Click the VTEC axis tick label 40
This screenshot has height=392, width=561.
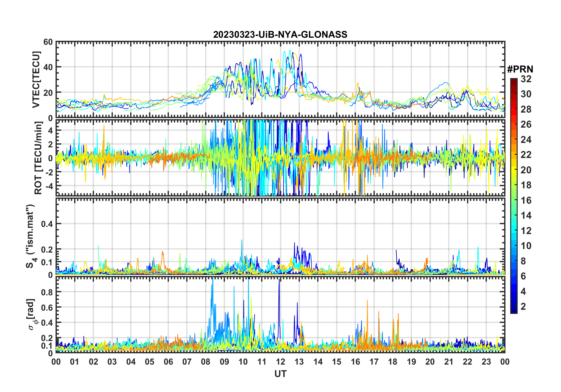point(48,67)
